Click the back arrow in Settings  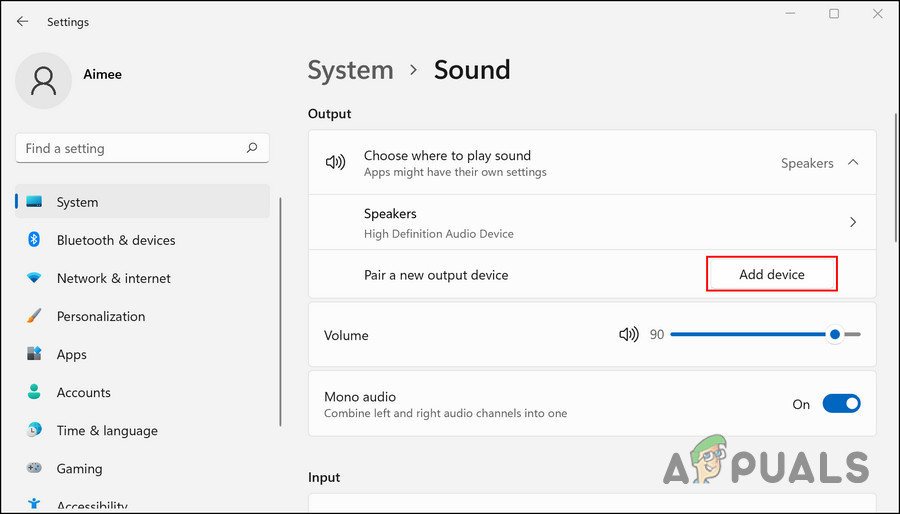pos(22,21)
